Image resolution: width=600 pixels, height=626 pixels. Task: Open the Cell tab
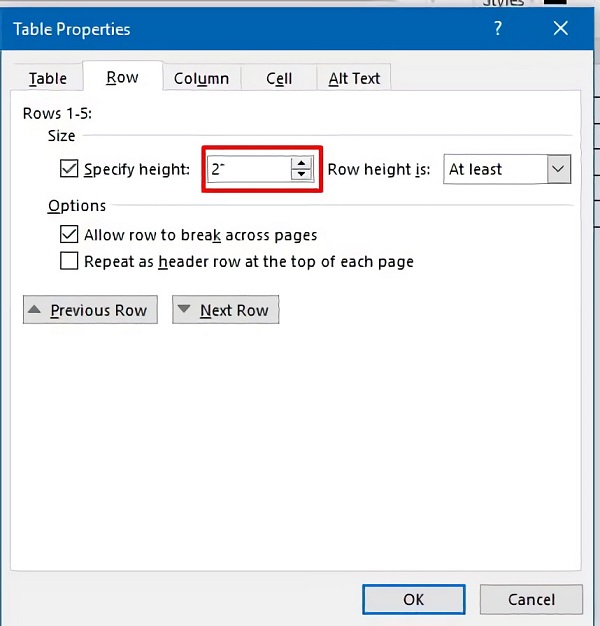pyautogui.click(x=279, y=78)
